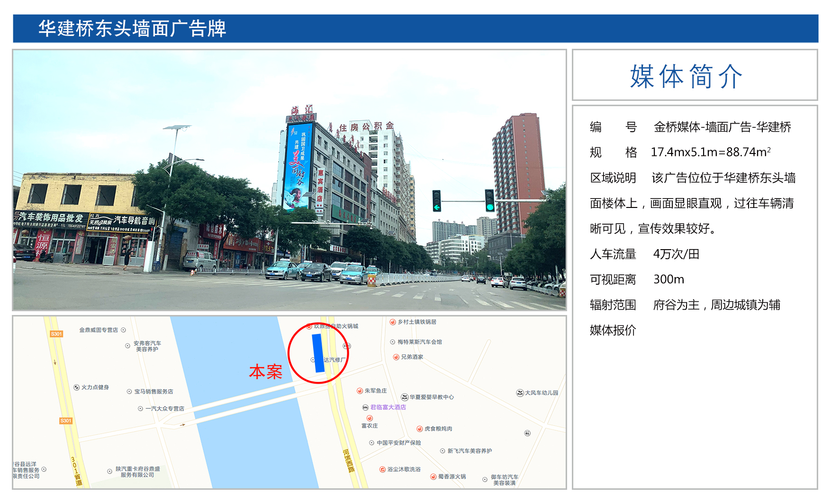
Task: Click the title 华建桥东头墙面广告牌
Action: pyautogui.click(x=132, y=28)
